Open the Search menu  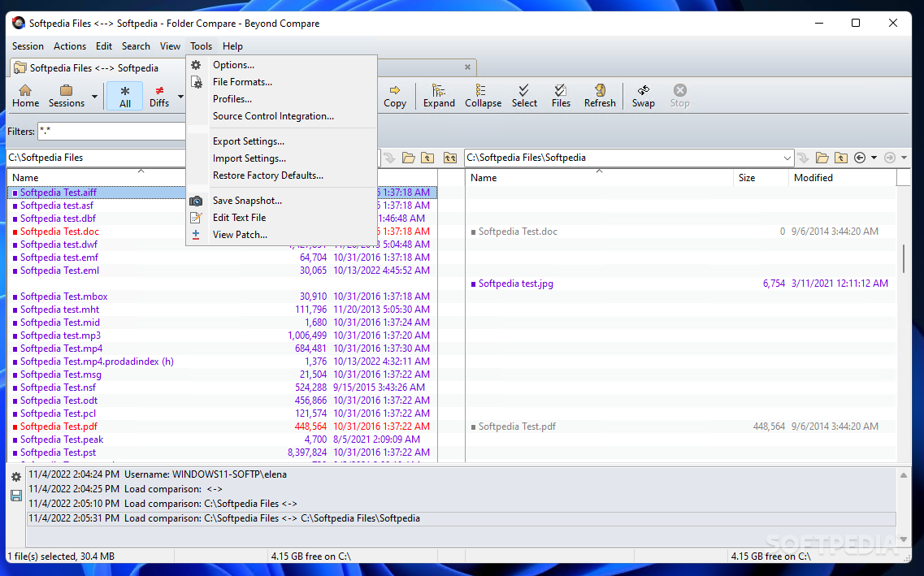click(x=136, y=46)
